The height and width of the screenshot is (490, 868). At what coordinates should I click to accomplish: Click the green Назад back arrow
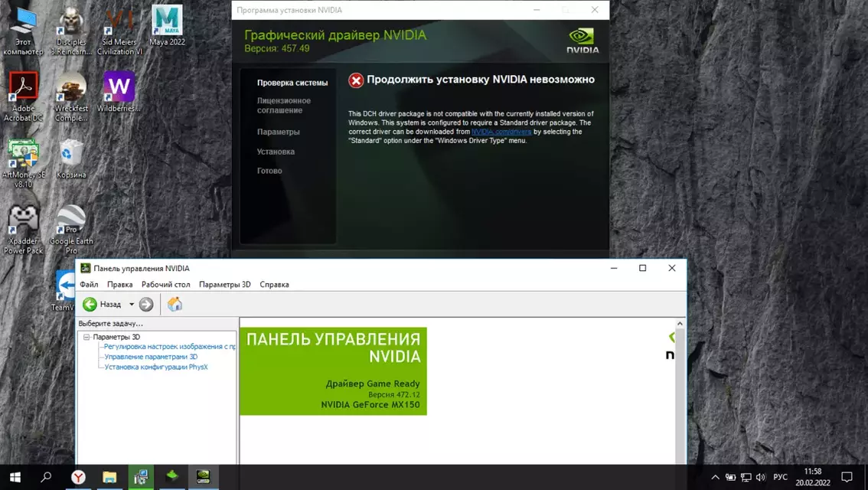(90, 304)
